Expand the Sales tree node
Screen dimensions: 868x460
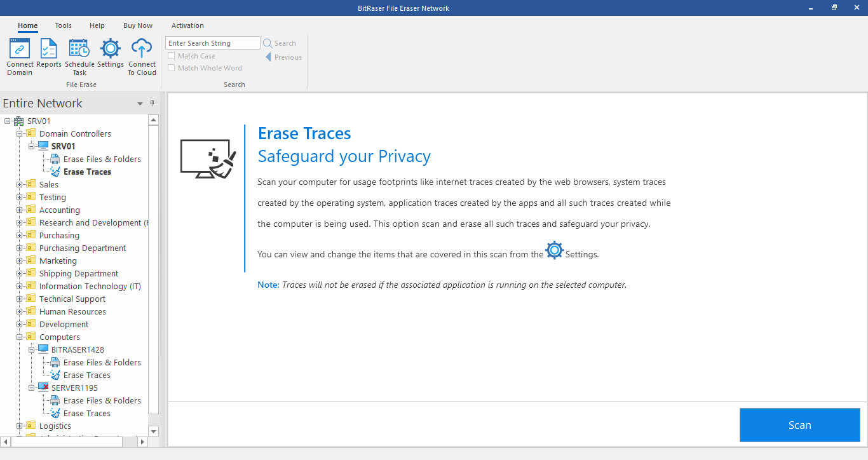(19, 184)
